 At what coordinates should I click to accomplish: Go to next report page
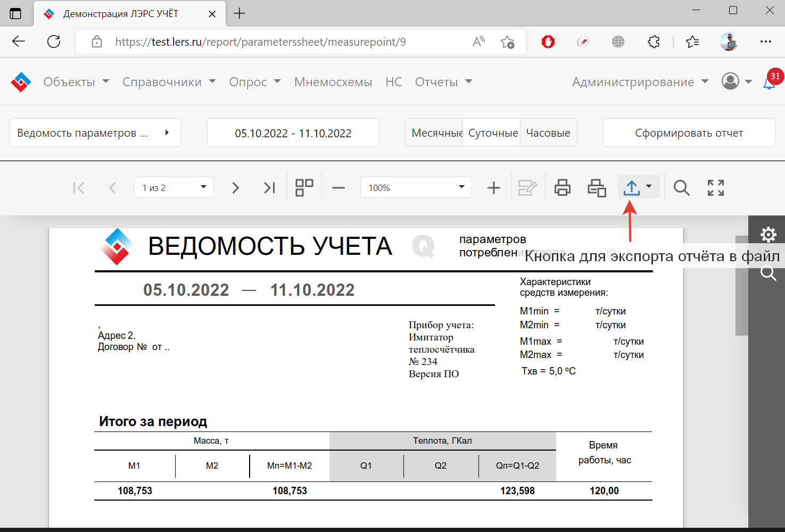tap(235, 188)
